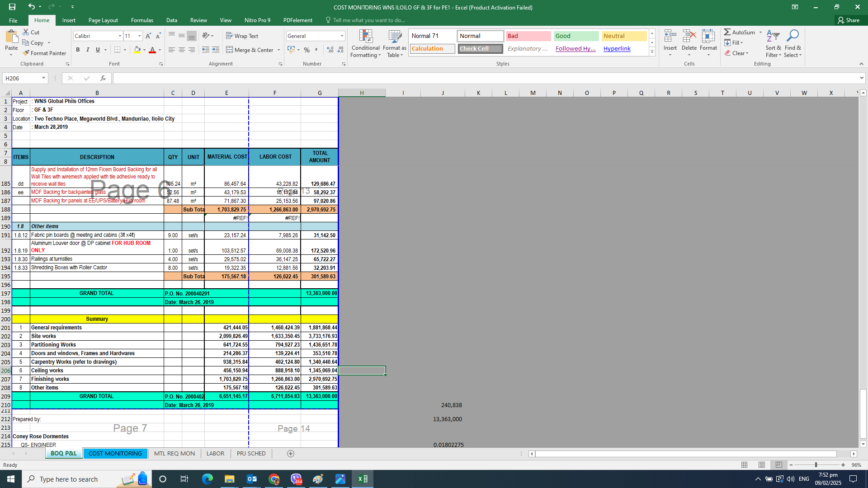Open Conditional Formatting options
This screenshot has height=488, width=868.
click(x=365, y=43)
